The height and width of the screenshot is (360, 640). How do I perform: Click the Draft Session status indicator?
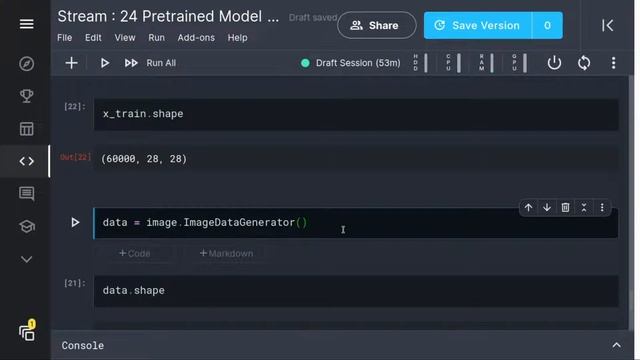[x=351, y=63]
